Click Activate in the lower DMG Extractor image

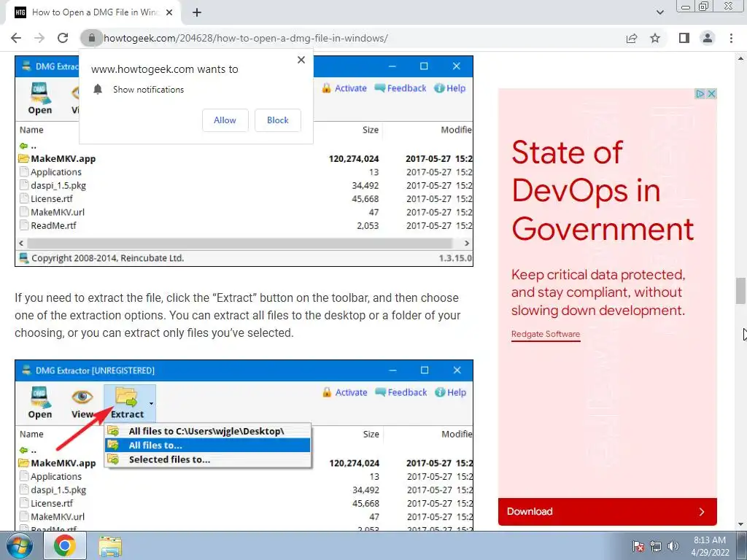[345, 392]
